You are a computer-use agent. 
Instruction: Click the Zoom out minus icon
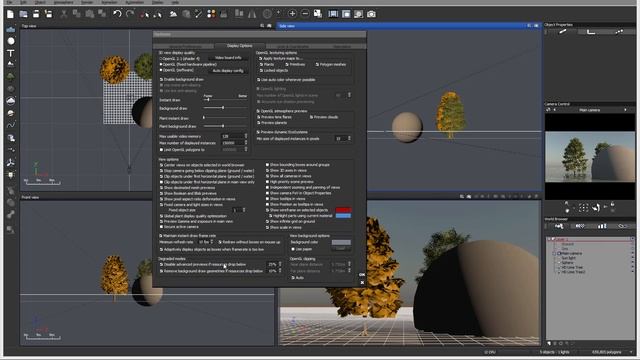[305, 14]
